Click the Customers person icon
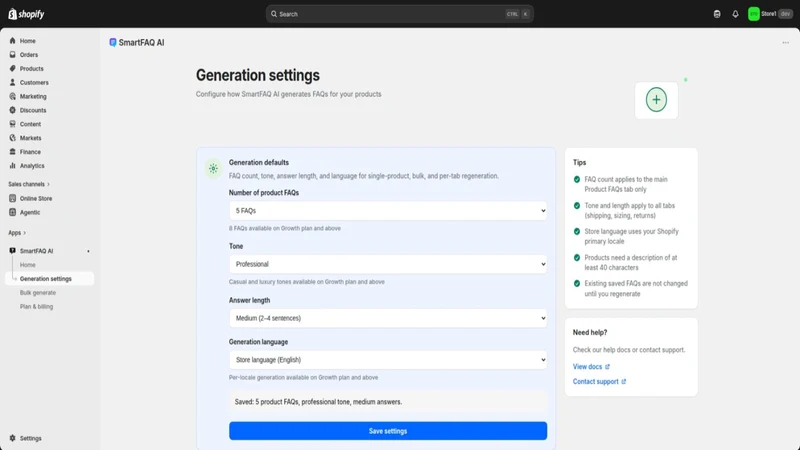This screenshot has width=800, height=450. [x=13, y=82]
